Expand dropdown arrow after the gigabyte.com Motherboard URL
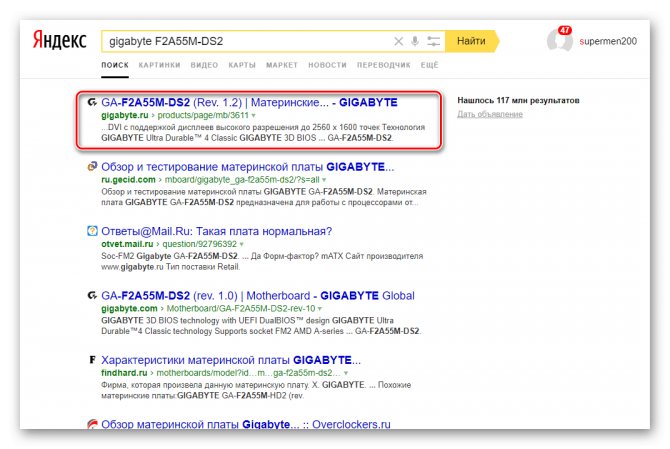 tap(320, 308)
